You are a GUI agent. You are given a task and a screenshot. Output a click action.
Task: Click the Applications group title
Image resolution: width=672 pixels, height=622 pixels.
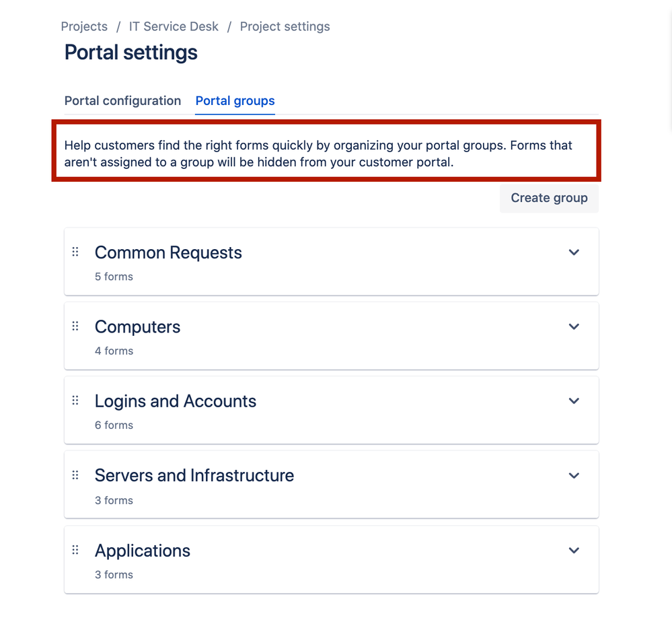point(143,551)
